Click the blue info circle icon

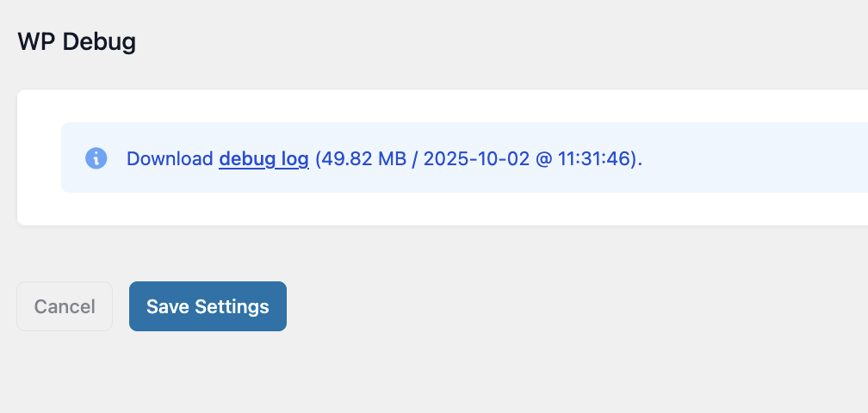pyautogui.click(x=96, y=158)
